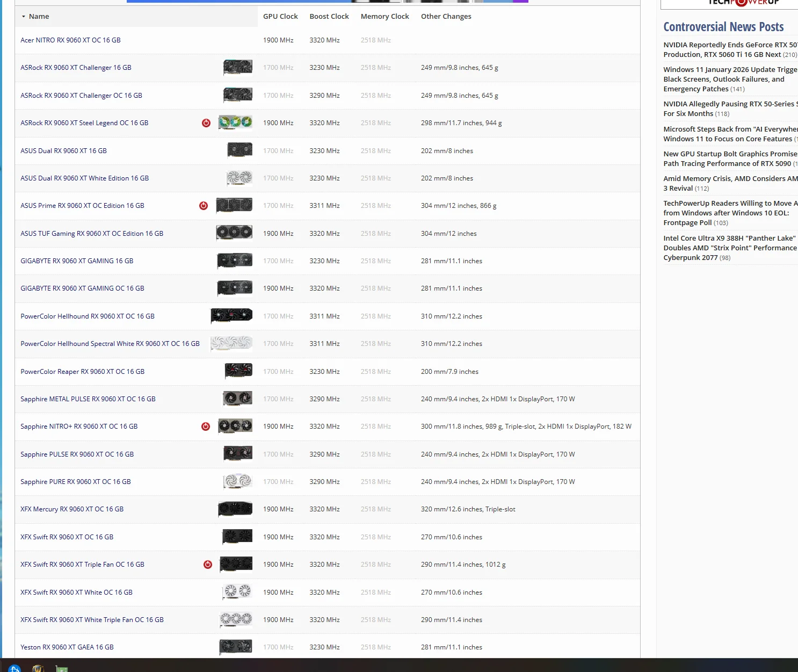Launch GPU-Z from the taskbar
Image resolution: width=798 pixels, height=672 pixels.
[61, 669]
